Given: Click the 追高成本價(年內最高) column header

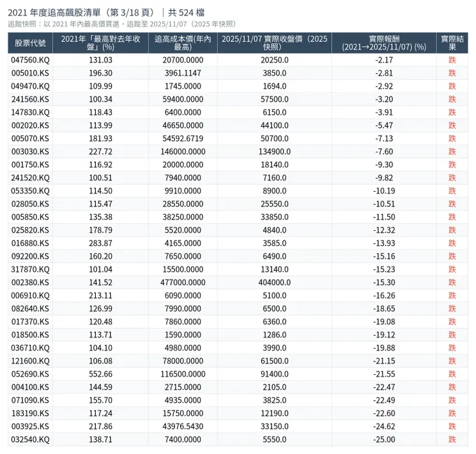Looking at the screenshot, I should (x=183, y=43).
